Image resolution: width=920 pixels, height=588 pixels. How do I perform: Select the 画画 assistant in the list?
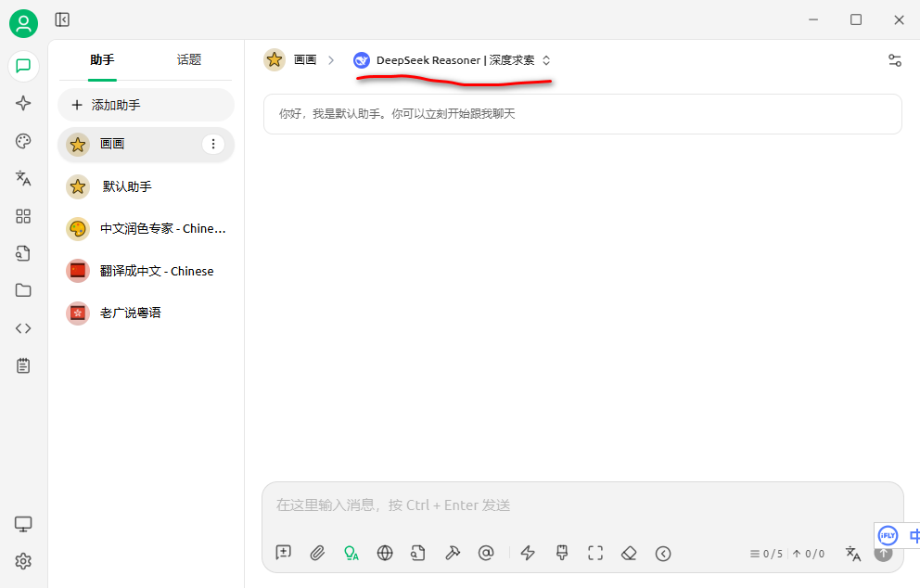point(147,145)
